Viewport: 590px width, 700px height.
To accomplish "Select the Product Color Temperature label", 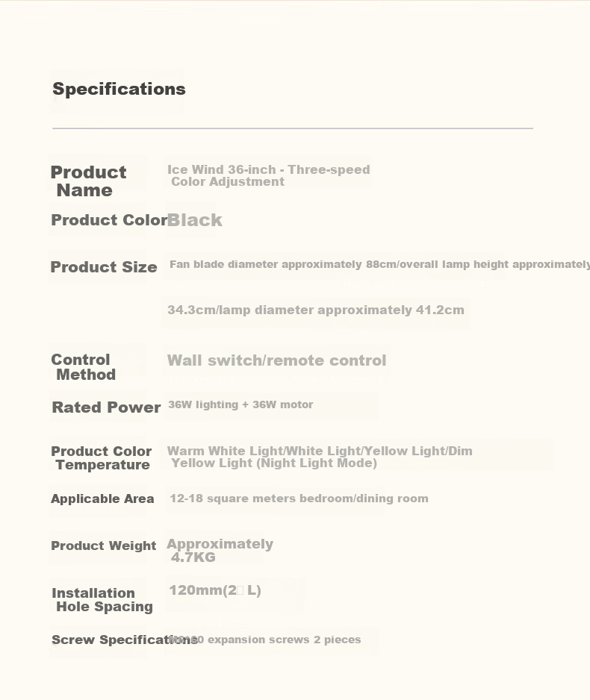I will tap(102, 457).
